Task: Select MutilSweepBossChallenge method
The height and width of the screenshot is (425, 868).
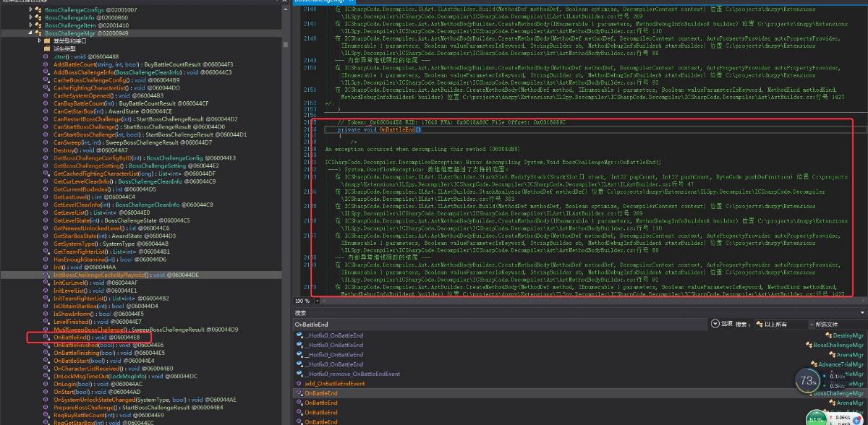Action: (145, 330)
